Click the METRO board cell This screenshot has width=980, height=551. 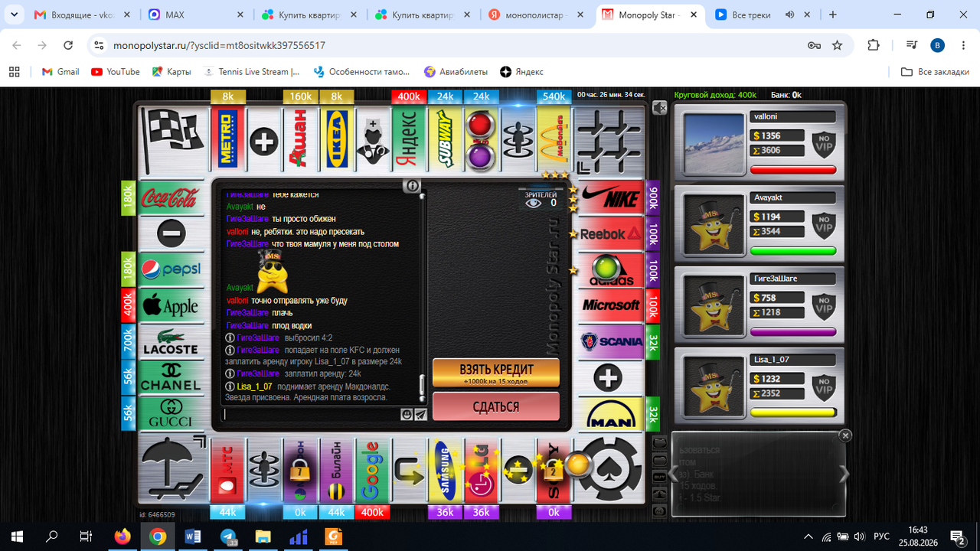point(227,139)
